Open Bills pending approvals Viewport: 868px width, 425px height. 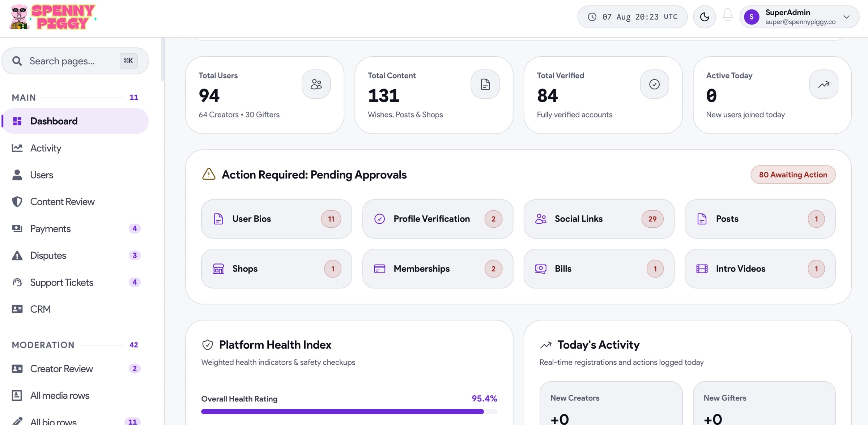coord(599,269)
